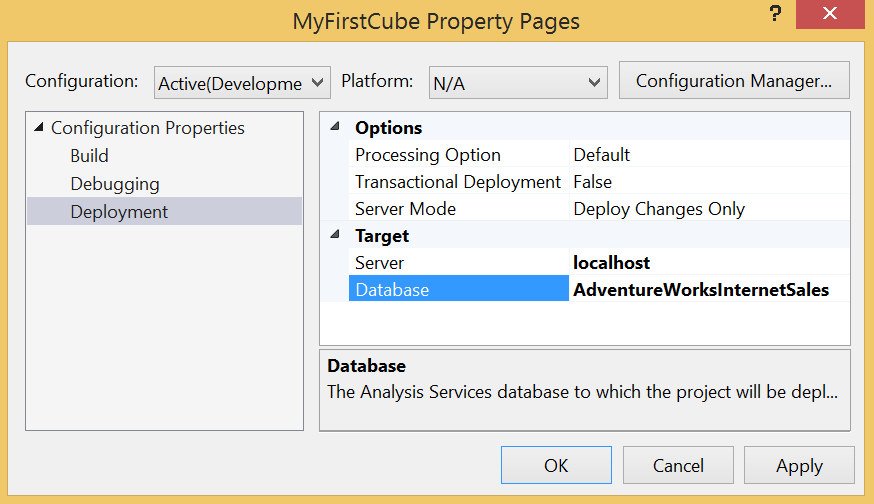
Task: Click the help question mark icon
Action: pyautogui.click(x=775, y=13)
